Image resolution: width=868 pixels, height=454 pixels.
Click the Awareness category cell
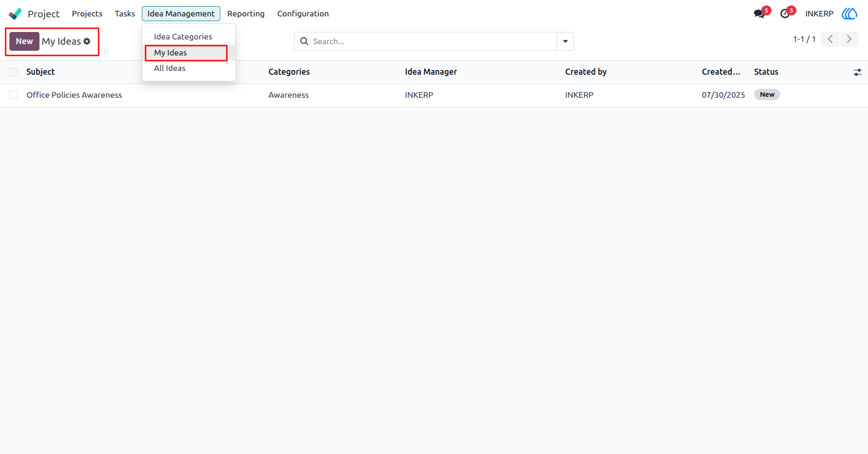click(x=288, y=95)
